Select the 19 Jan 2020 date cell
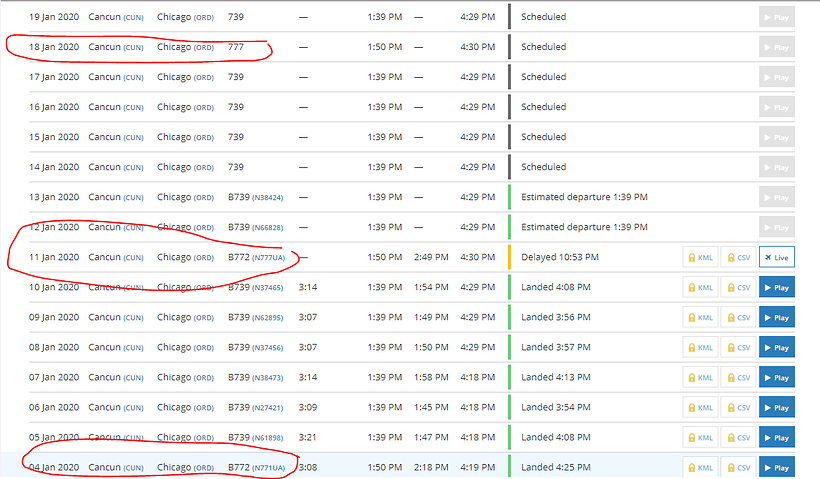The height and width of the screenshot is (479, 820). tap(54, 17)
